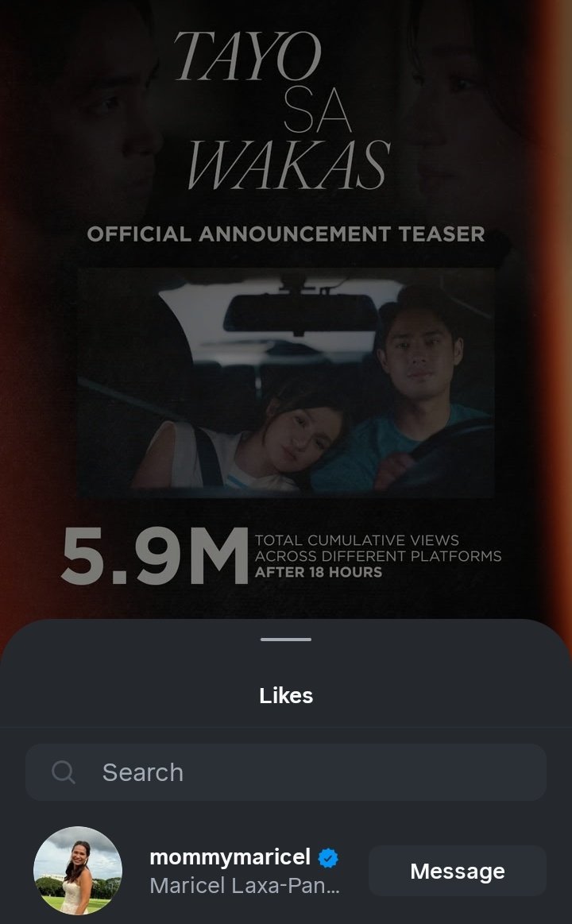Tap the blue verified badge beside mommymaricel

[x=328, y=857]
